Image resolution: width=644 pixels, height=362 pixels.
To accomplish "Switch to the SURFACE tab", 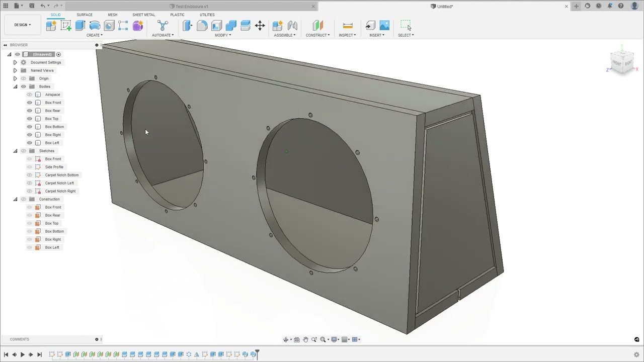I will click(85, 15).
